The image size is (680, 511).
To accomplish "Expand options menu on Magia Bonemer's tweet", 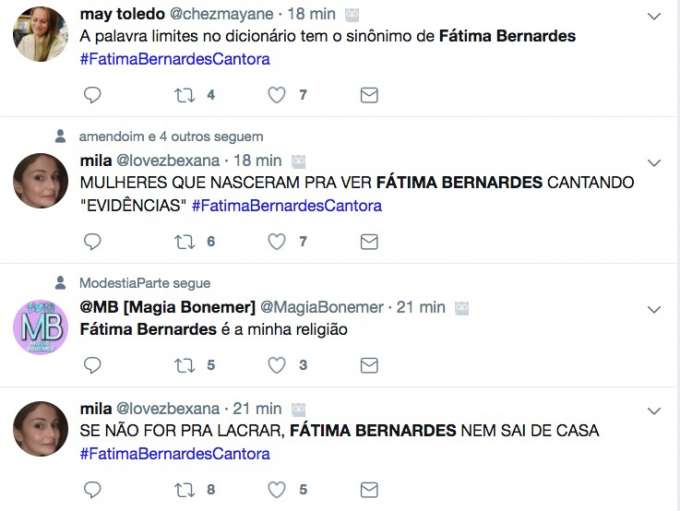I will click(654, 310).
